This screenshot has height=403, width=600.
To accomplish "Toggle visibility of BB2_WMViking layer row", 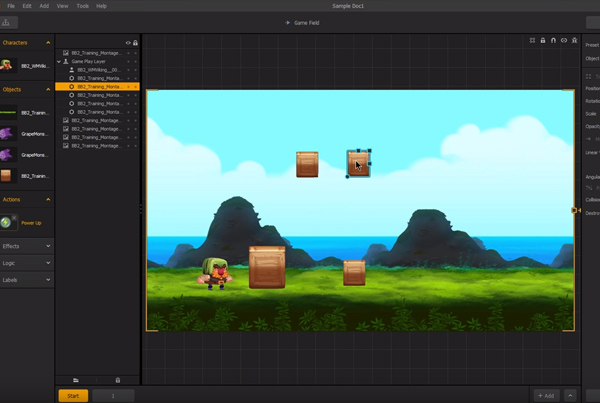I will click(128, 70).
